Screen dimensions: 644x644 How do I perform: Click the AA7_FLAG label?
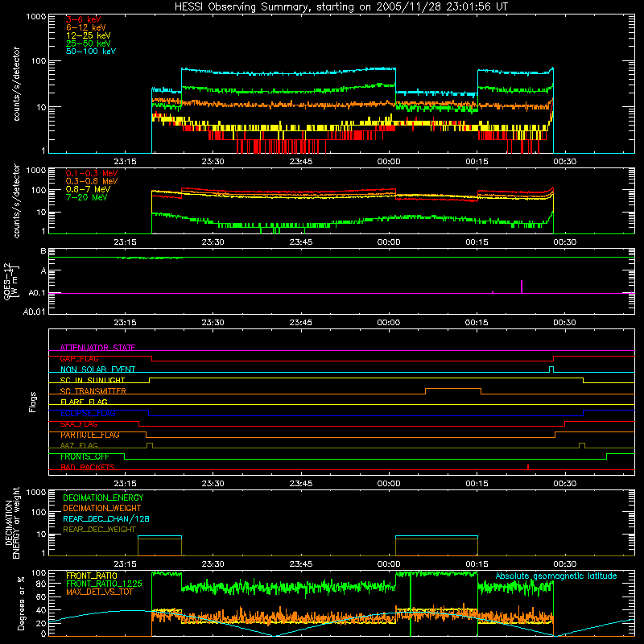pos(79,445)
